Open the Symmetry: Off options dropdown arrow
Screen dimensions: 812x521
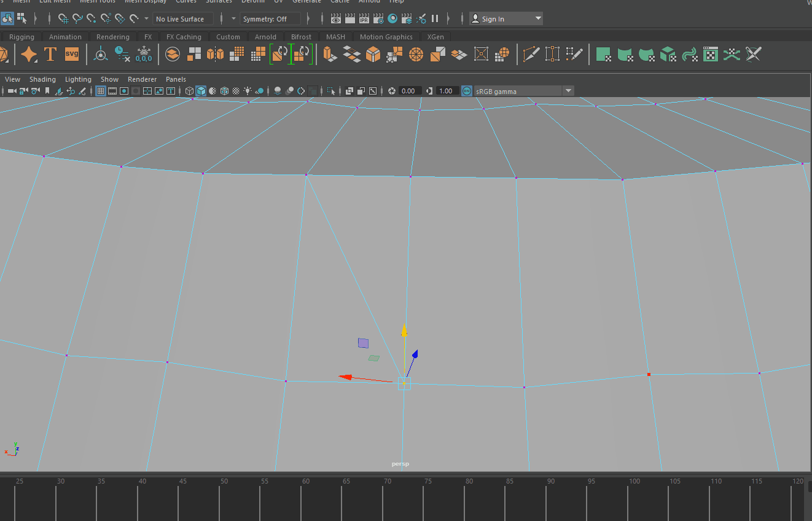point(233,19)
